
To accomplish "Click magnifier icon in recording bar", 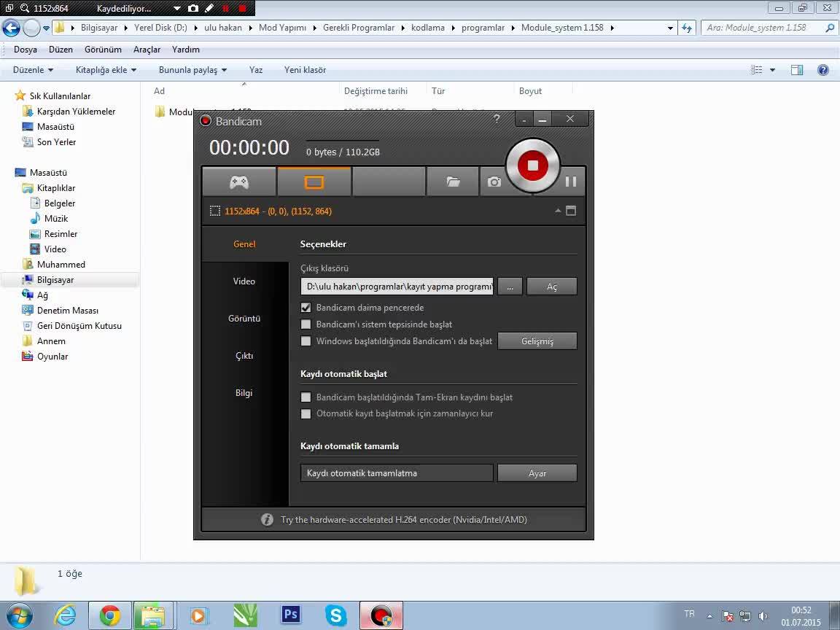I will 25,8.
